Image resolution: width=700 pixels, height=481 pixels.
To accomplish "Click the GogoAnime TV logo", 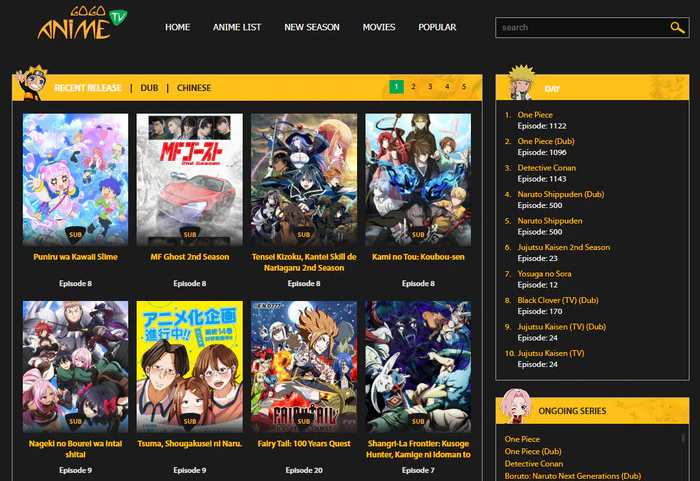I will (83, 23).
